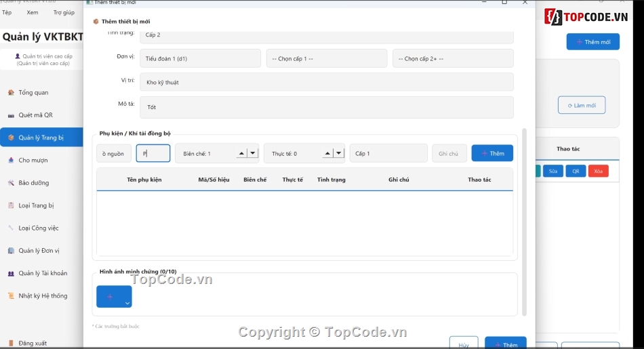
Task: Focus the accessory code input field
Action: click(153, 153)
